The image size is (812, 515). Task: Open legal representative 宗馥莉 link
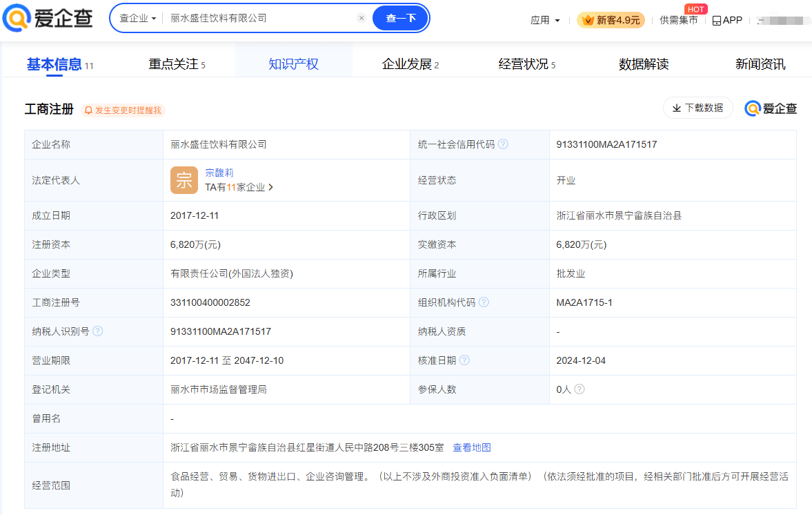[x=219, y=173]
